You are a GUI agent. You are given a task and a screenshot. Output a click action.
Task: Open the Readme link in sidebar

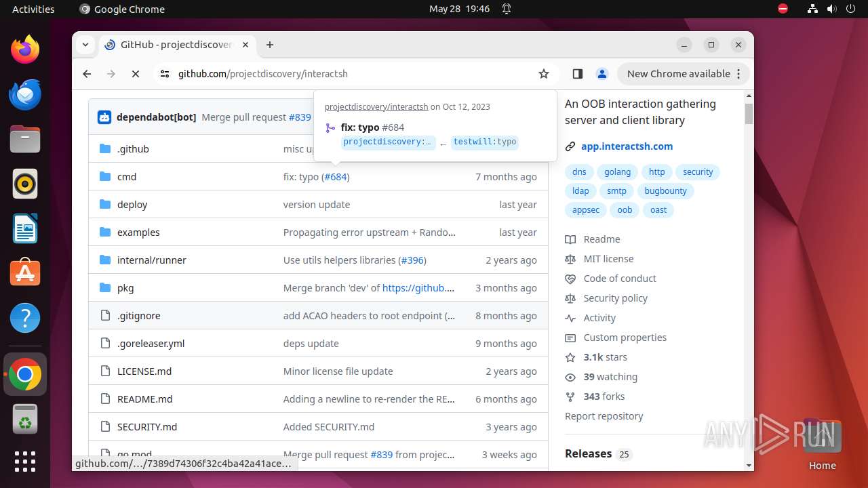pos(601,239)
